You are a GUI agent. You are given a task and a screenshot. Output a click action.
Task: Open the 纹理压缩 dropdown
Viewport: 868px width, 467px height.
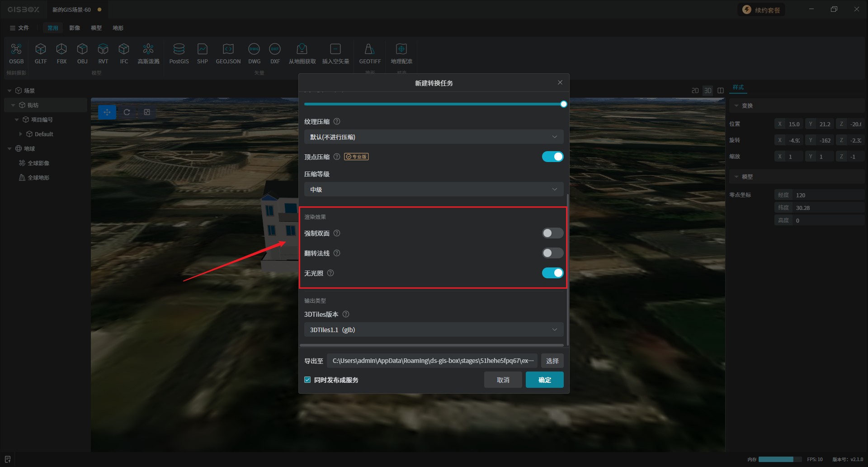click(433, 137)
